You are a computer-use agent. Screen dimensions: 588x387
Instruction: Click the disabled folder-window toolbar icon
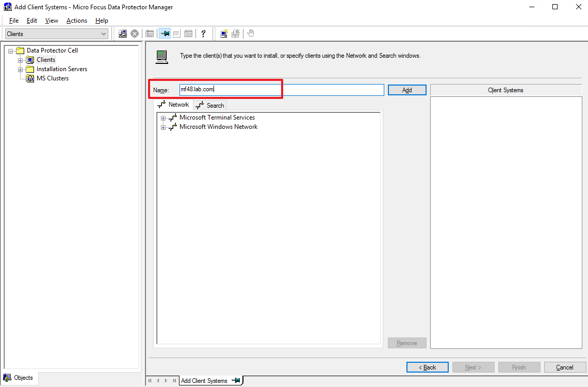(150, 33)
